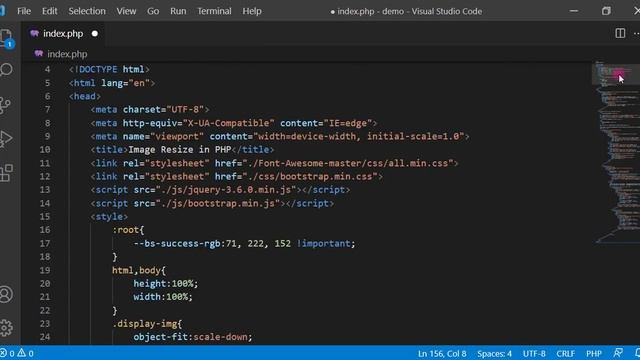The width and height of the screenshot is (640, 360).
Task: Click the jquery-3.6.0.min.js src string
Action: [x=226, y=190]
